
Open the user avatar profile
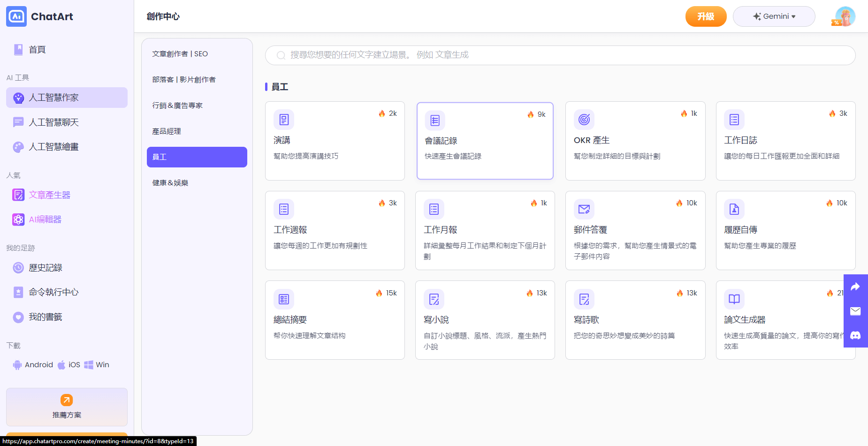[845, 16]
